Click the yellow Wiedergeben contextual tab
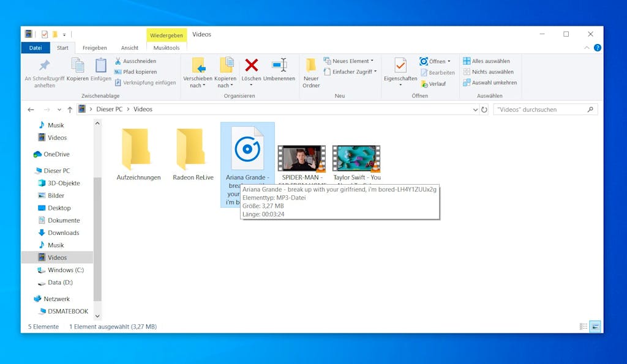Screen dimensions: 627x364 (x=167, y=35)
